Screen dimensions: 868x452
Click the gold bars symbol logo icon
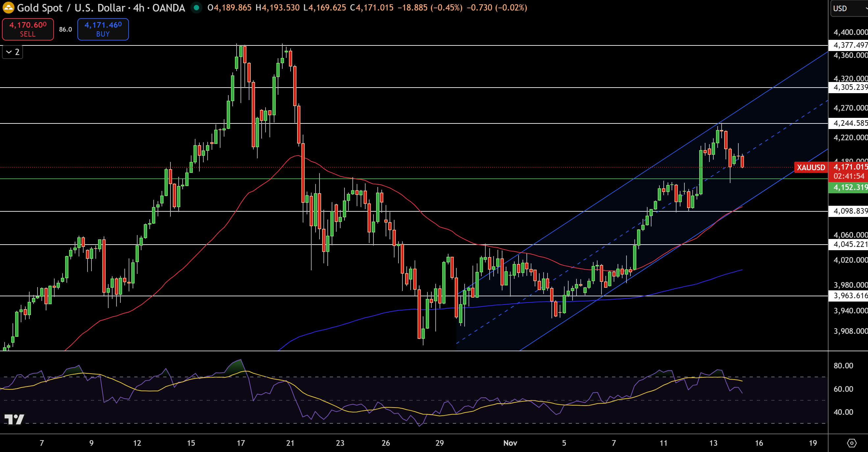click(x=9, y=8)
